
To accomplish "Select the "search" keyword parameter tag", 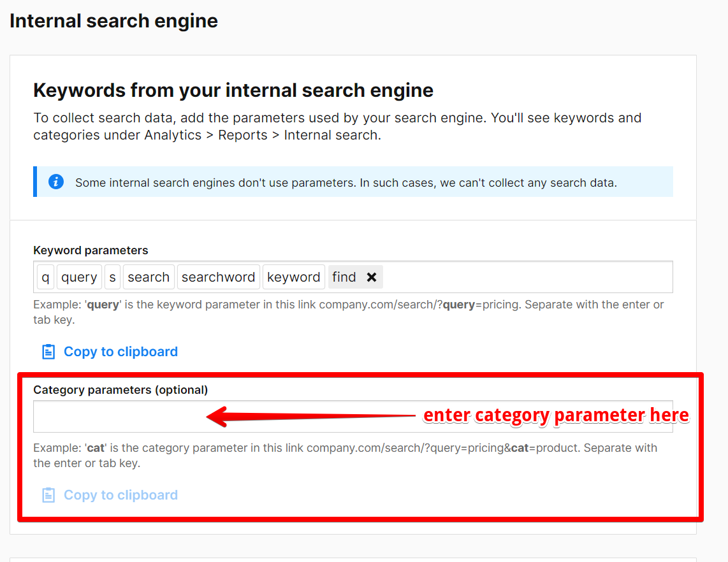I will [x=149, y=277].
